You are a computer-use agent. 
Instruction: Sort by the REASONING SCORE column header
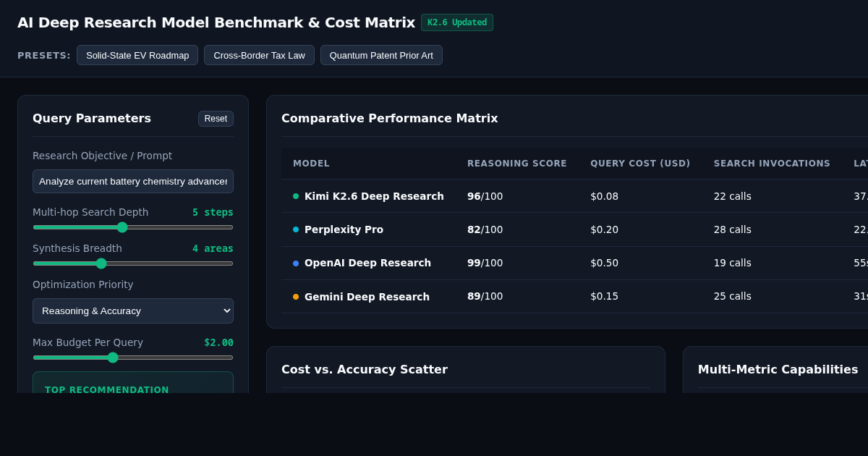(x=517, y=164)
